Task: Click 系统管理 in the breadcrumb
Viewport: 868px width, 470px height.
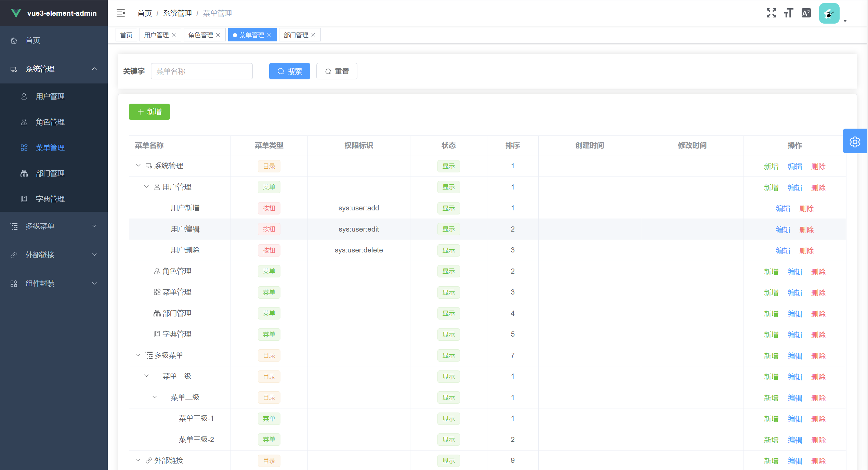Action: pos(177,13)
